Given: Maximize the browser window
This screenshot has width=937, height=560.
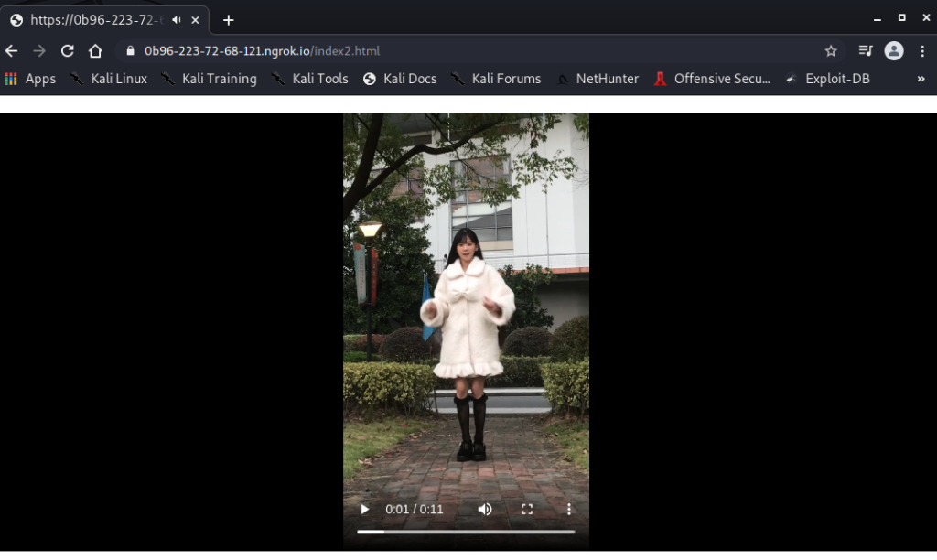Looking at the screenshot, I should pyautogui.click(x=901, y=18).
